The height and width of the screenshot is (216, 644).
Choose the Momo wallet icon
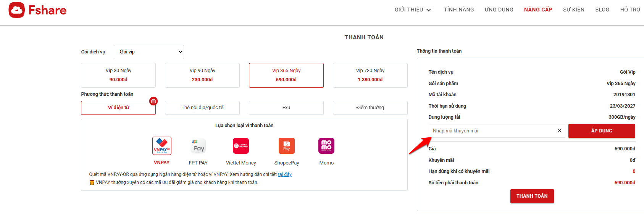pos(326,146)
